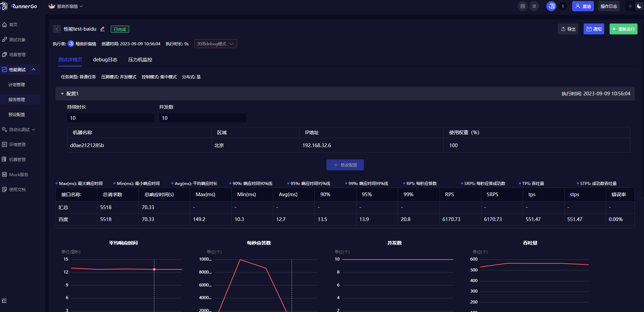
Task: Open the 操作日志 operation log
Action: coord(609,6)
